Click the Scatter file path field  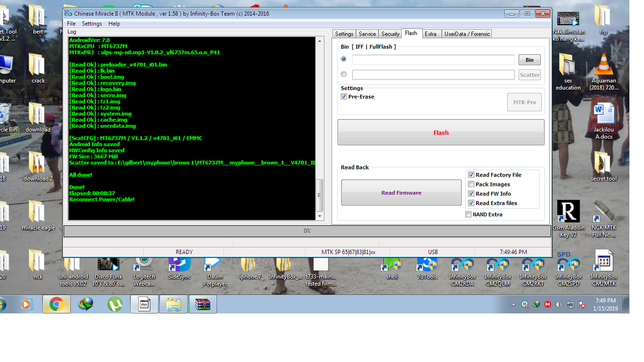[x=433, y=74]
